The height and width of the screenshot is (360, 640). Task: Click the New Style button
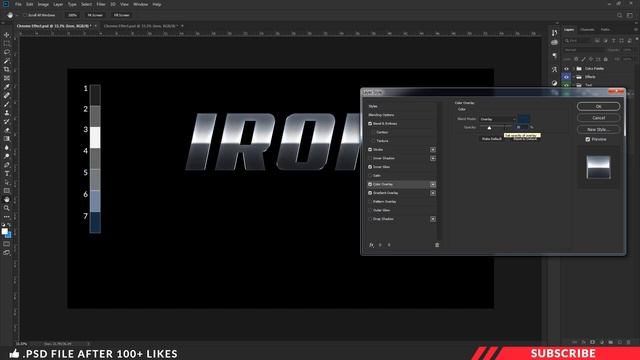click(598, 129)
